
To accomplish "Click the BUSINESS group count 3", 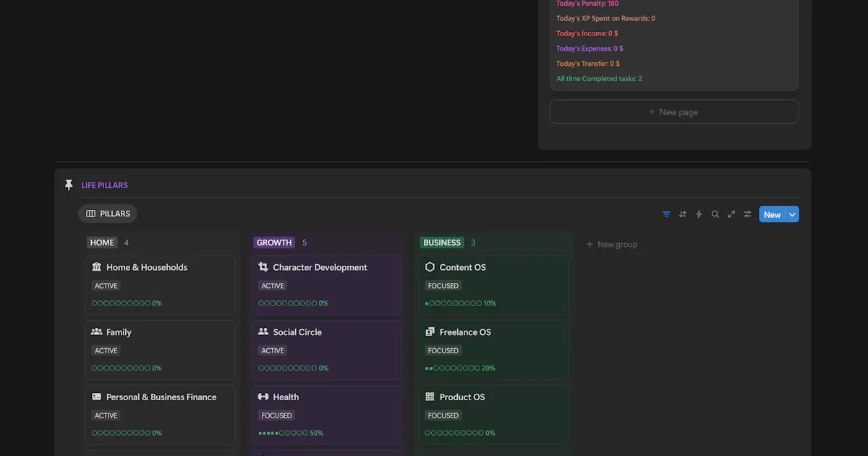I will point(473,242).
